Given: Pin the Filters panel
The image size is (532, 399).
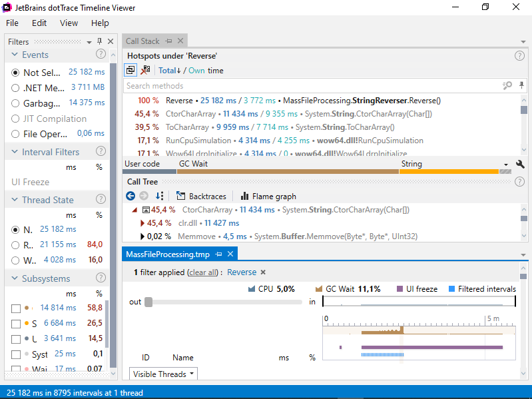Looking at the screenshot, I should [99, 41].
